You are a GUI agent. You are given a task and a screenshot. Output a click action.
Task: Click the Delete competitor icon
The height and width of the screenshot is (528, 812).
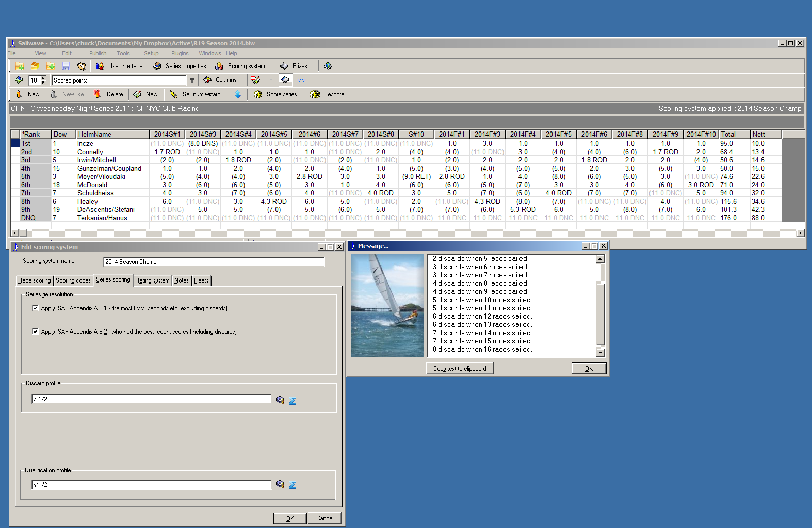coord(98,94)
